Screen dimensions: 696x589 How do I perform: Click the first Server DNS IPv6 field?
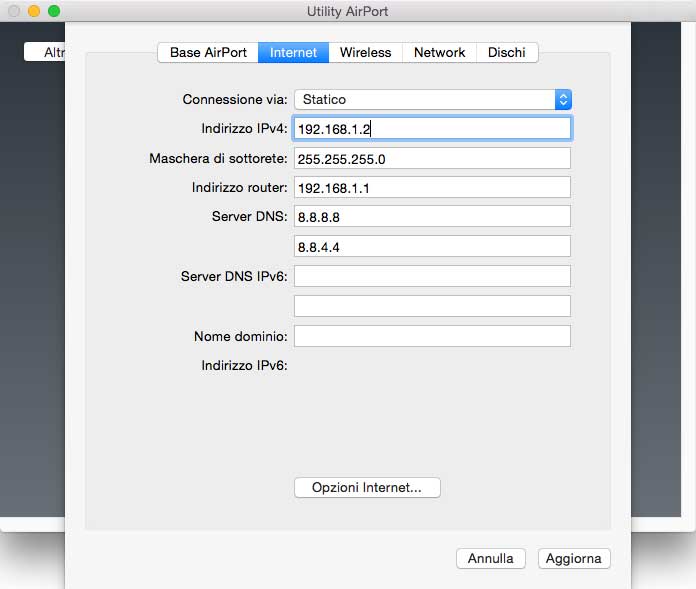pos(432,276)
